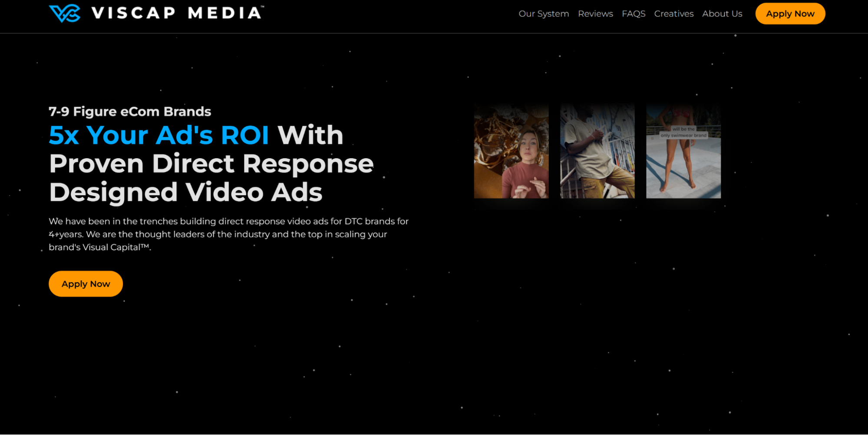Open the About Us page
868x435 pixels.
722,14
